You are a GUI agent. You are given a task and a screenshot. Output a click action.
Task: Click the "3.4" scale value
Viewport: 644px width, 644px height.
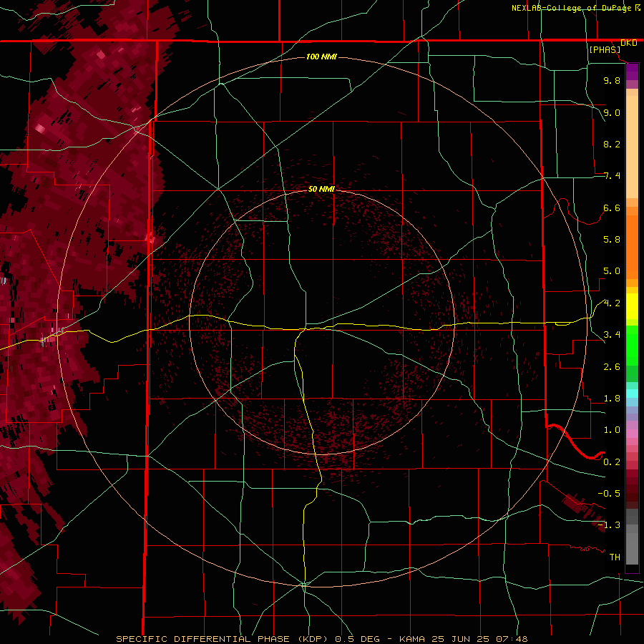(612, 335)
